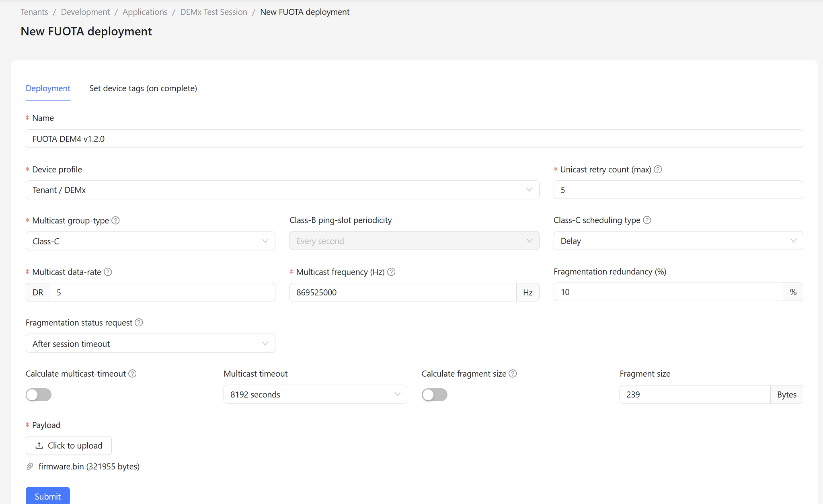Click help icon next to Calculate fragment size
Viewport: 823px width, 504px height.
513,374
